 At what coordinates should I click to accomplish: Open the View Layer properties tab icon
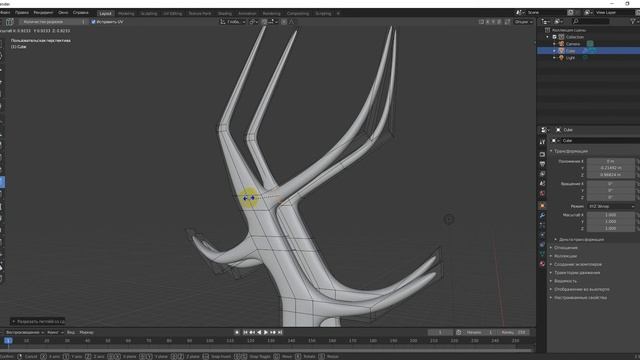[542, 174]
